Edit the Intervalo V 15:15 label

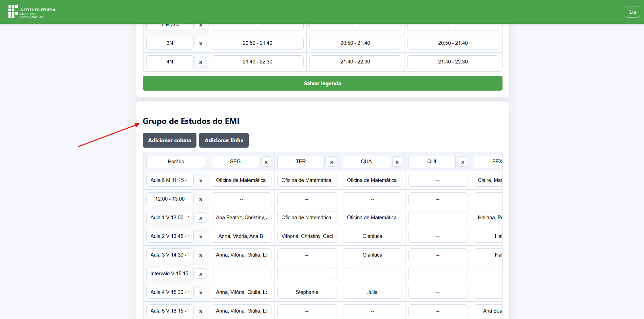(x=170, y=274)
